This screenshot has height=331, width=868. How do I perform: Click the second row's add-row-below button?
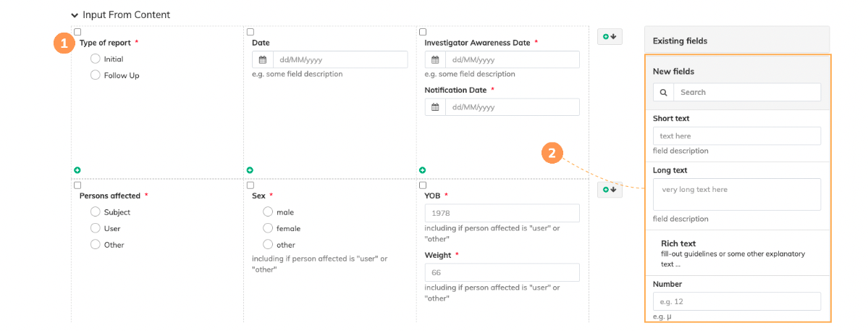click(610, 190)
